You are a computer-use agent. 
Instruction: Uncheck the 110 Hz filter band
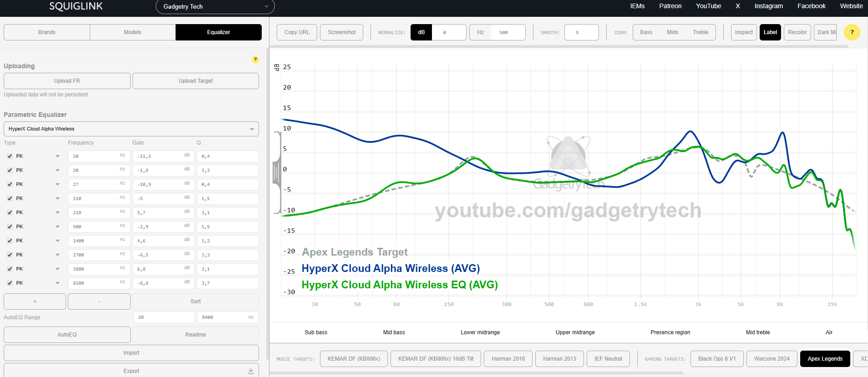[10, 199]
